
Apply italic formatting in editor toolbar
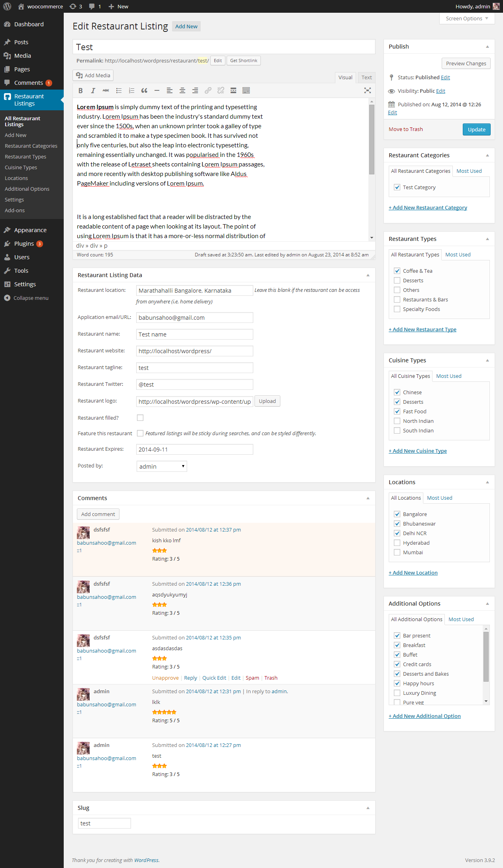click(93, 90)
